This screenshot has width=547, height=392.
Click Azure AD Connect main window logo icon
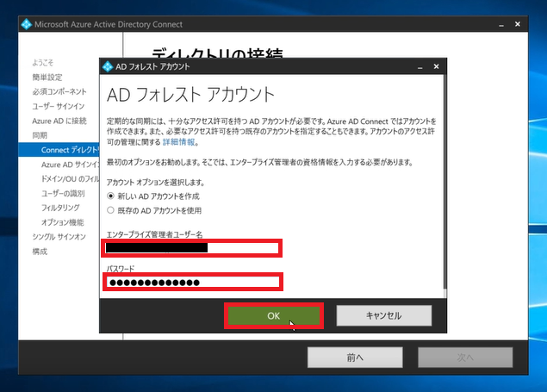tap(26, 24)
